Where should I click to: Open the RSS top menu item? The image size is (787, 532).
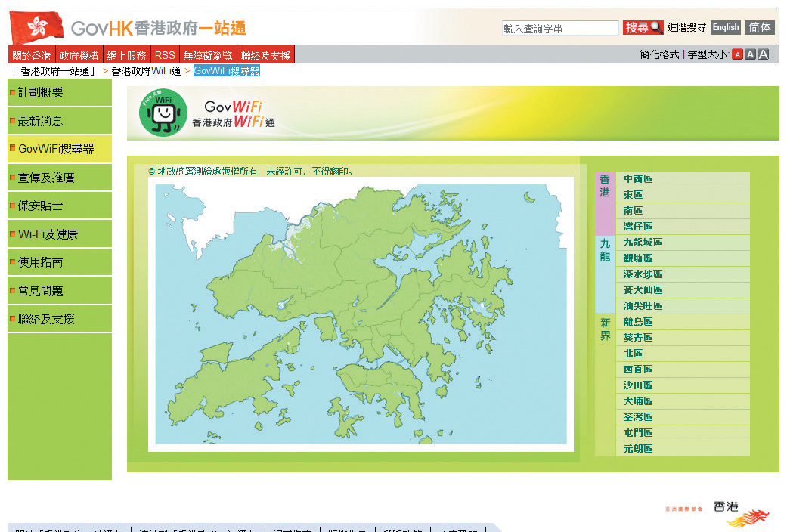point(165,55)
